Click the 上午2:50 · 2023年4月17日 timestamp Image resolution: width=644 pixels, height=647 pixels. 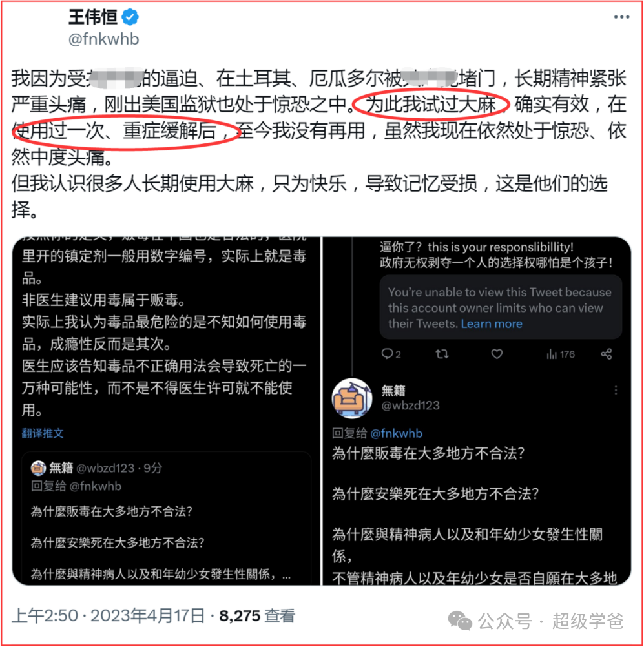[x=108, y=616]
